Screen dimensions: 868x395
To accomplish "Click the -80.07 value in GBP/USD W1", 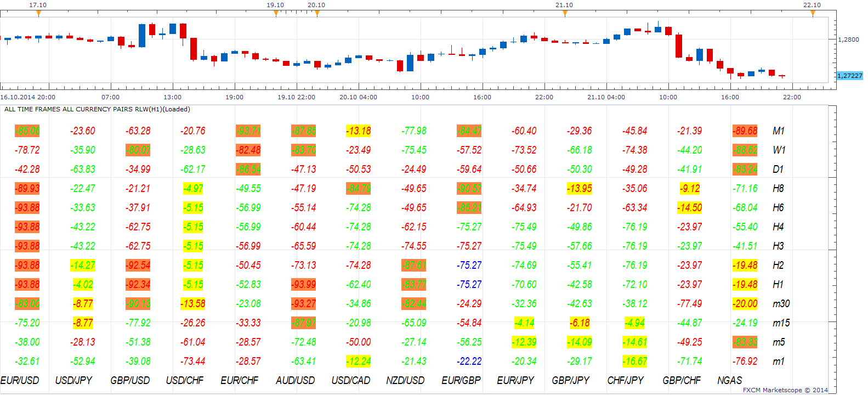I will (x=138, y=150).
